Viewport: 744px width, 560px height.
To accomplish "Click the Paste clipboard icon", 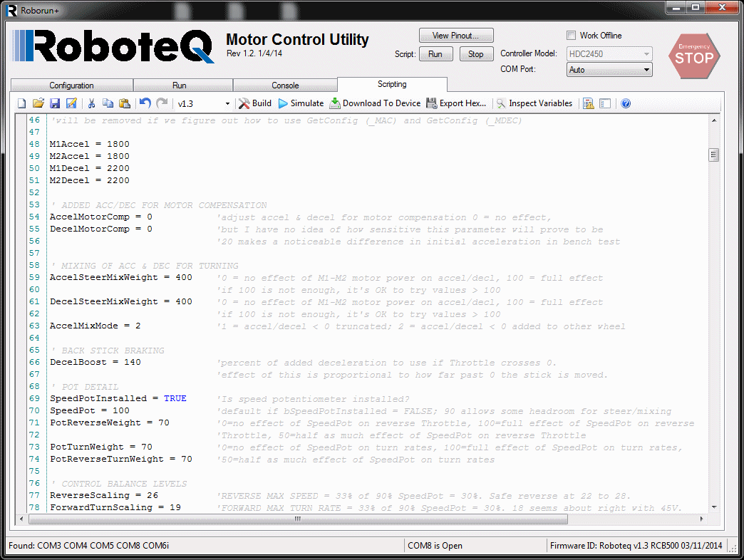I will [125, 103].
